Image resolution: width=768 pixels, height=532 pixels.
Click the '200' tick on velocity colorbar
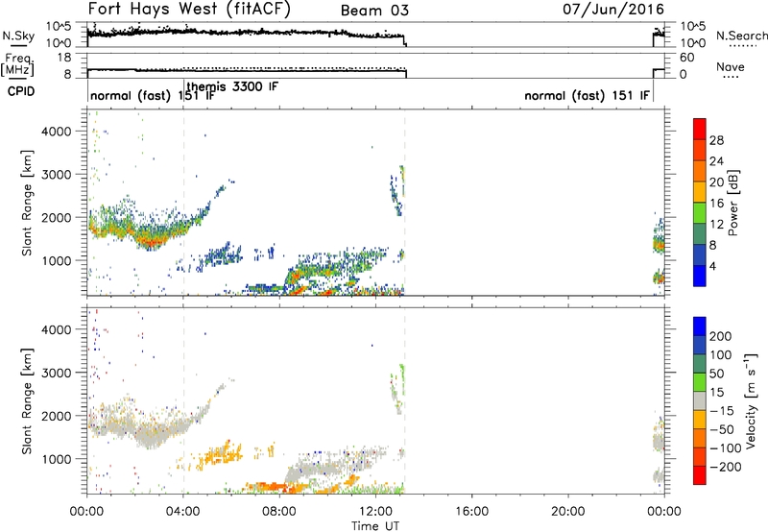[721, 336]
